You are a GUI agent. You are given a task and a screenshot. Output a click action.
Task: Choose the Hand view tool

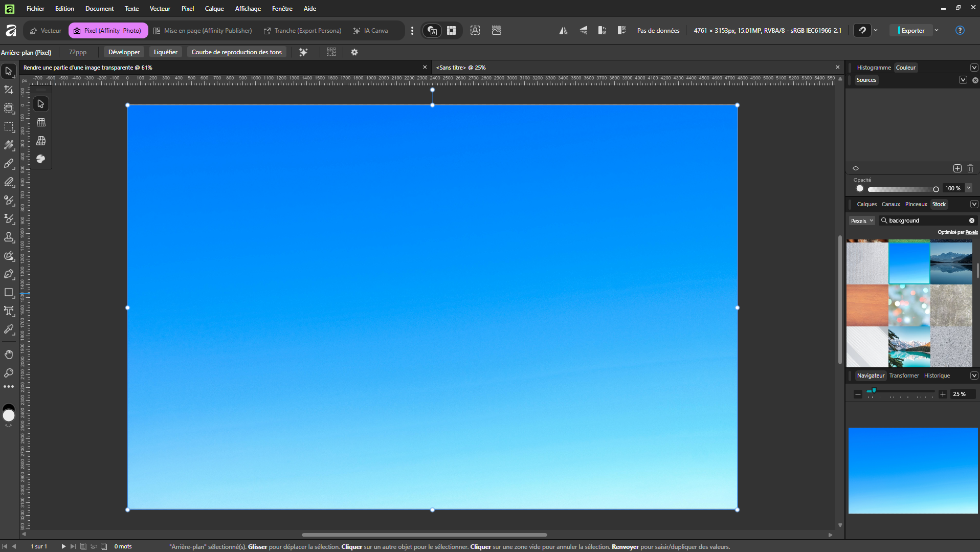pyautogui.click(x=9, y=355)
